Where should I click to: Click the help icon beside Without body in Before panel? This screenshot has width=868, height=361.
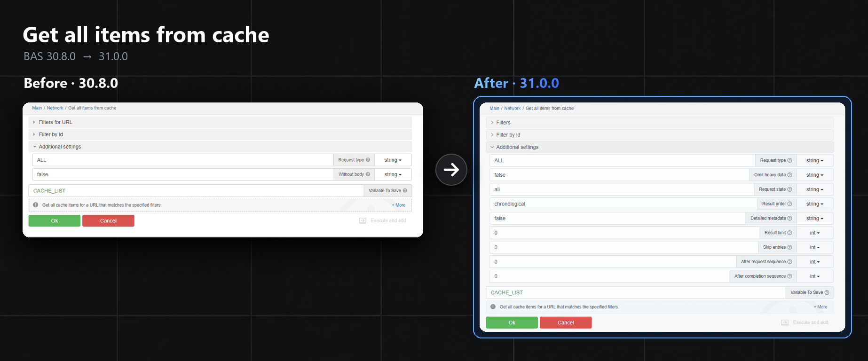coord(368,174)
